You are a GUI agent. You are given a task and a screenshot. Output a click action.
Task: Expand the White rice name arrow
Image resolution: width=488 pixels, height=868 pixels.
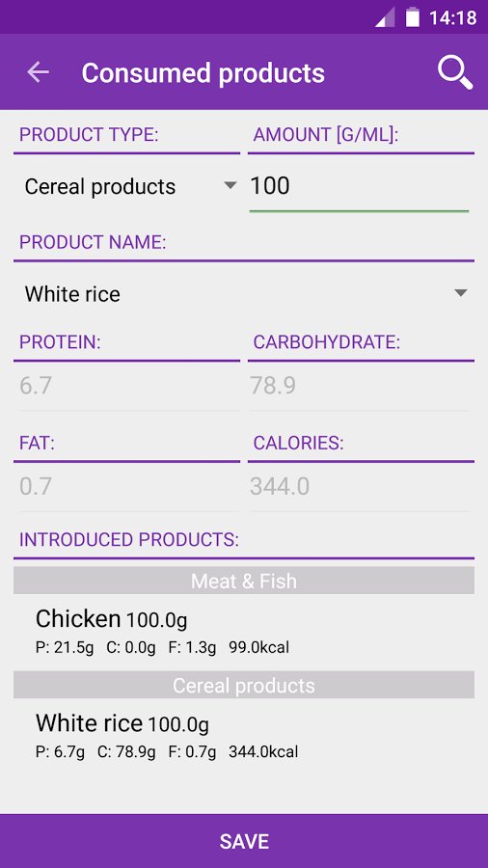click(x=460, y=293)
